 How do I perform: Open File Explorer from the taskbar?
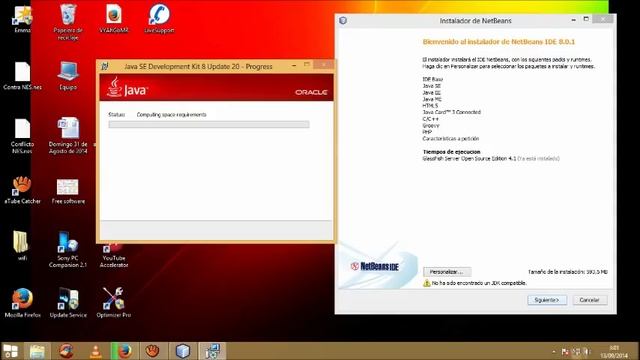point(37,351)
